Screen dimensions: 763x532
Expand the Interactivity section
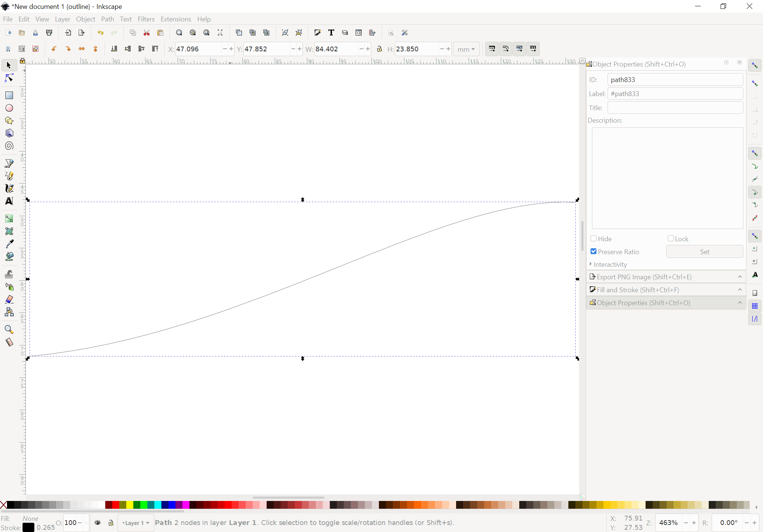pyautogui.click(x=609, y=265)
